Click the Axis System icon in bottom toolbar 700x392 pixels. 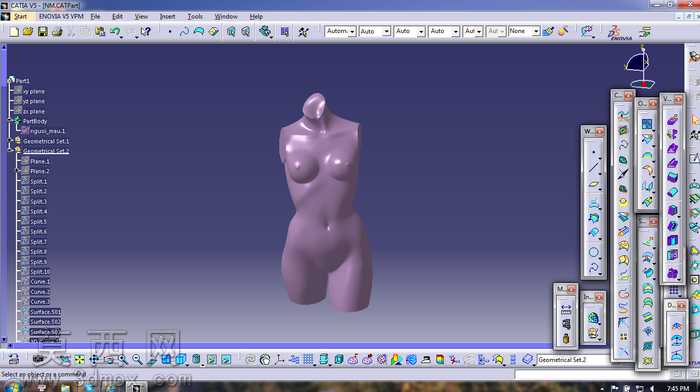click(x=279, y=359)
